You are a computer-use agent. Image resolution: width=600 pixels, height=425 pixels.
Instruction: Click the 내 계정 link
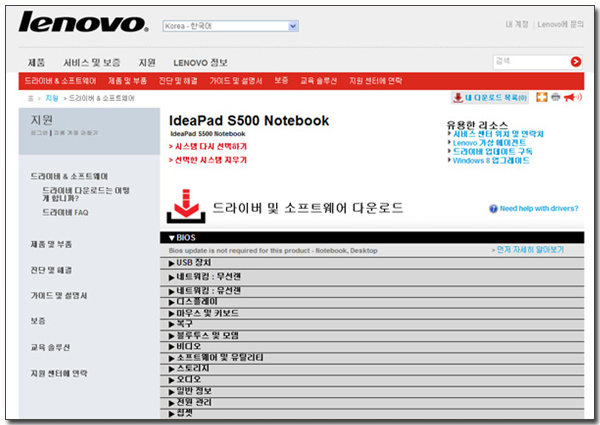(x=517, y=24)
